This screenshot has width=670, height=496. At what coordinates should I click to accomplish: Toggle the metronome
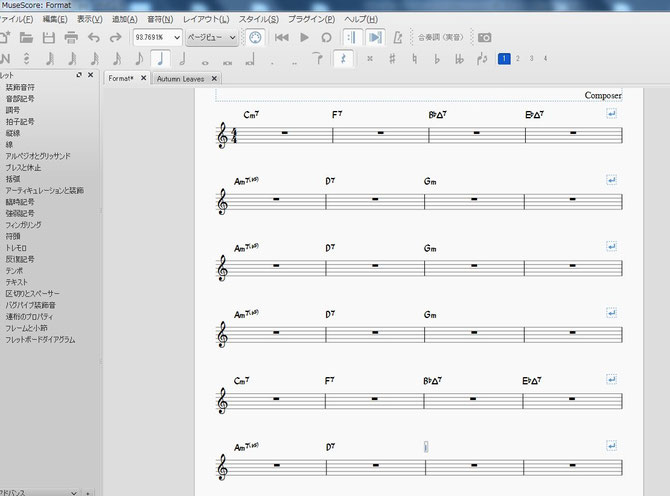click(398, 38)
